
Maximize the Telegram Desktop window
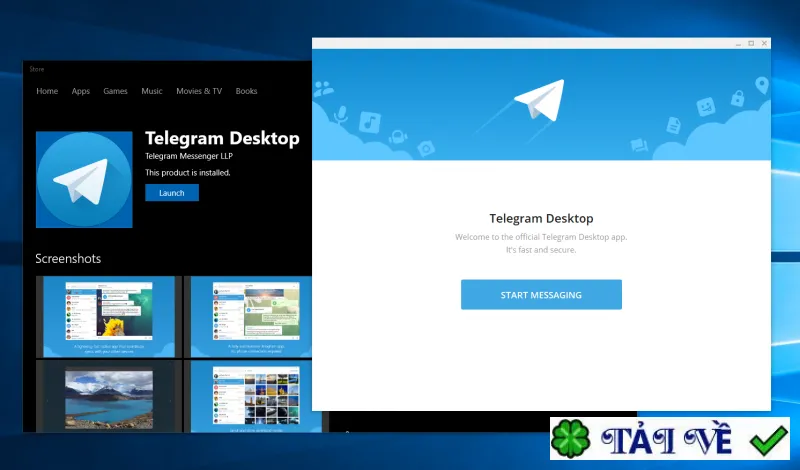751,43
